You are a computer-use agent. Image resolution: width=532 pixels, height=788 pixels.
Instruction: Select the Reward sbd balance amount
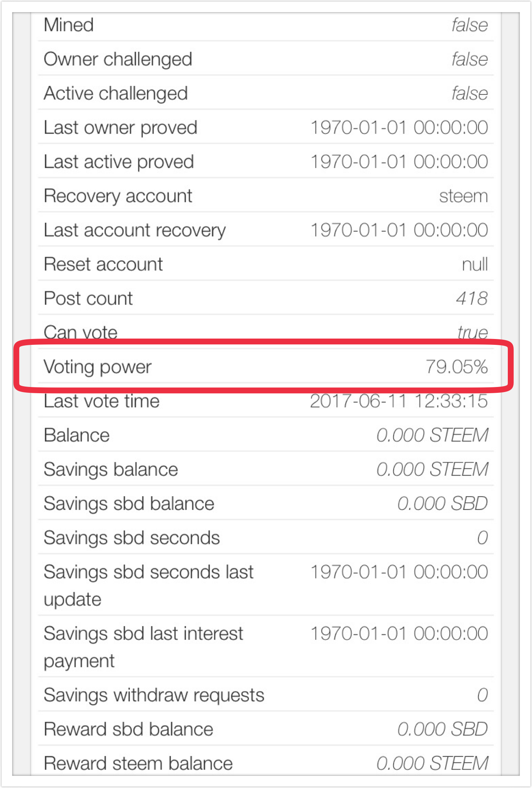(x=443, y=729)
